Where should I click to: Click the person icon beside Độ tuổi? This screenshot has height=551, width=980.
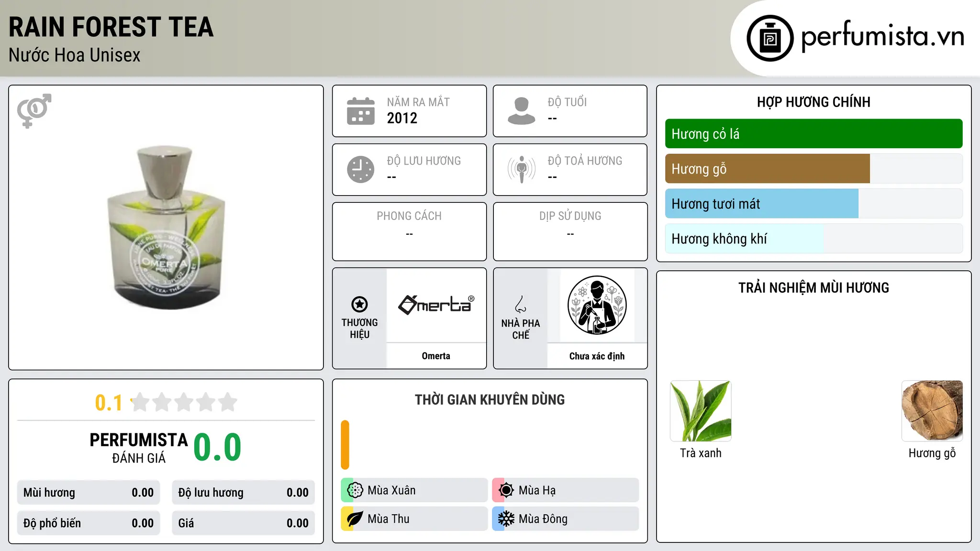pos(522,111)
